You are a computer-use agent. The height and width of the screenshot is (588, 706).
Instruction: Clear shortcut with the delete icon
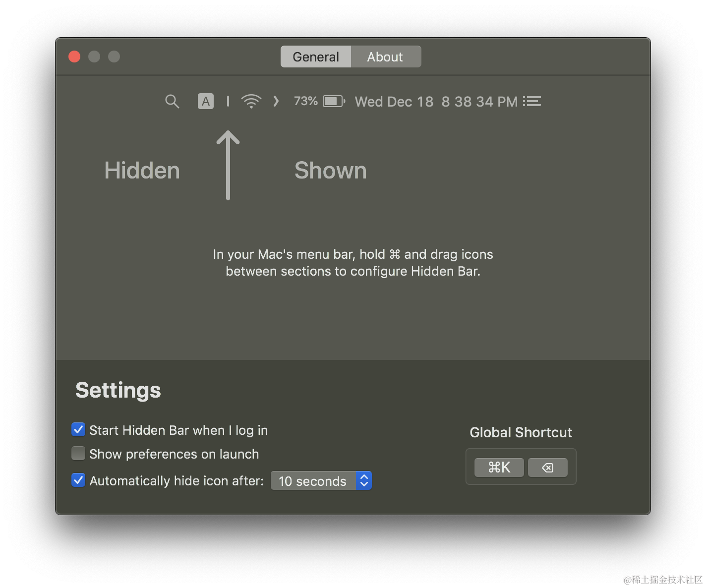(548, 468)
